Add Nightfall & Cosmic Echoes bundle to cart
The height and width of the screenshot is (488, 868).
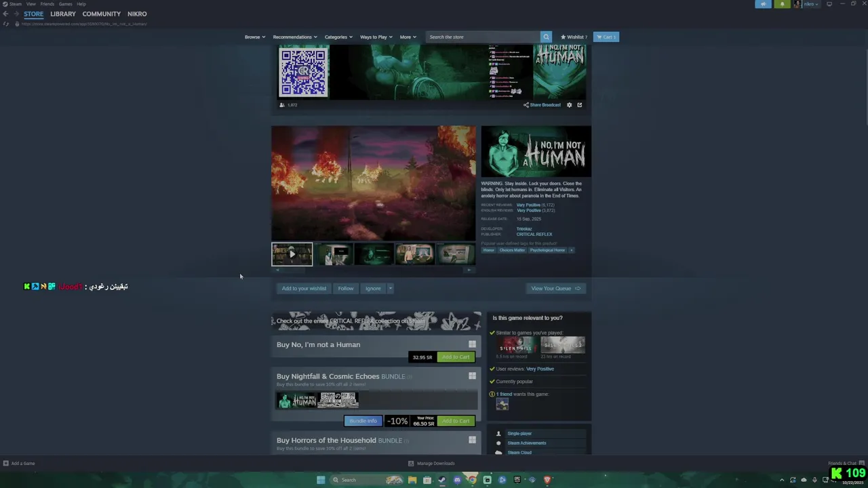[x=455, y=421]
